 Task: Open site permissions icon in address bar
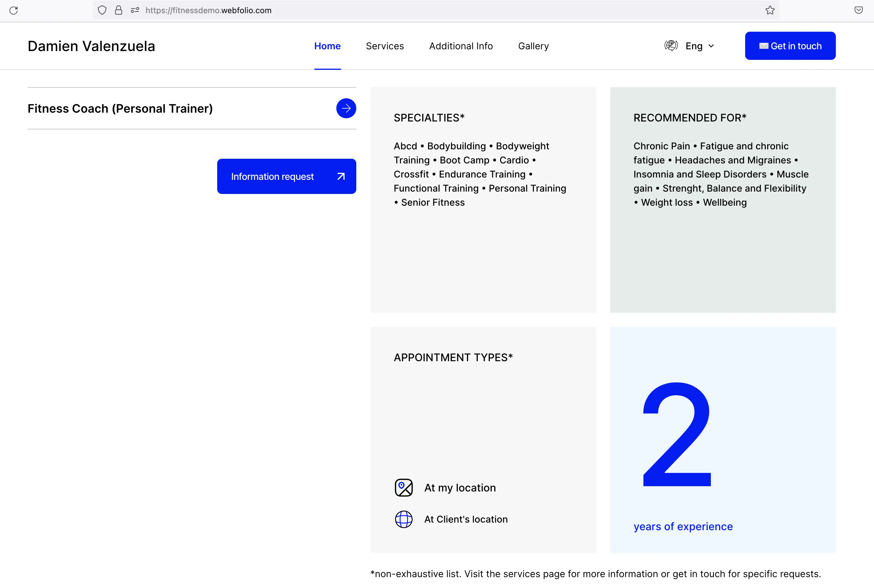[x=135, y=10]
